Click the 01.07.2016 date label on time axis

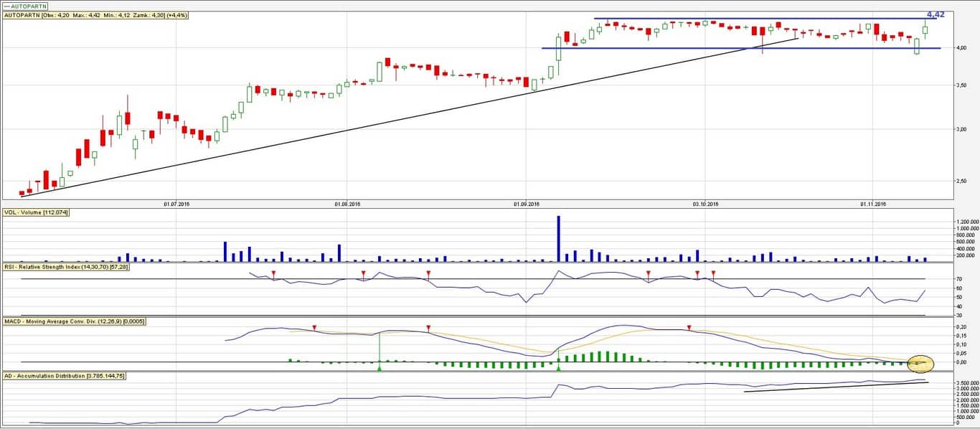[x=176, y=204]
